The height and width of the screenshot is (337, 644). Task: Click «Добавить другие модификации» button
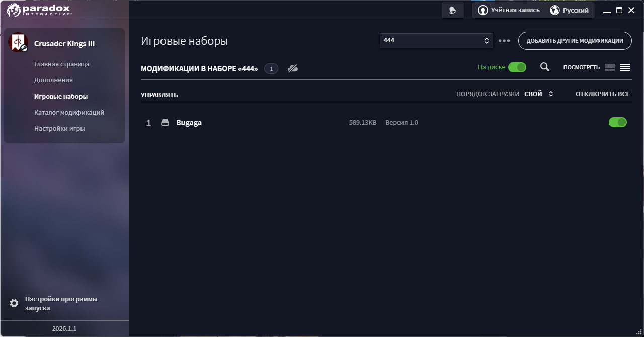[575, 41]
